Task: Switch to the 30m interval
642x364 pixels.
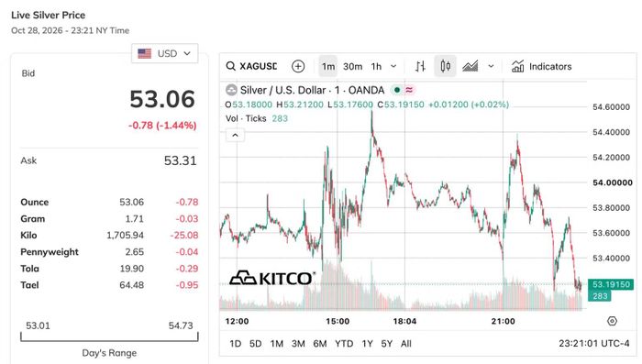Action: click(352, 66)
